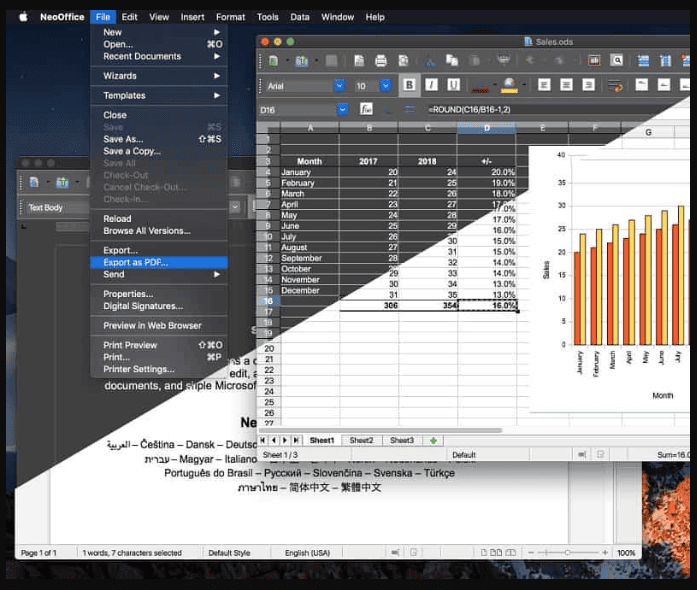Screen dimensions: 697x590
Task: Click English (USA) language in Writer status bar
Action: [307, 553]
